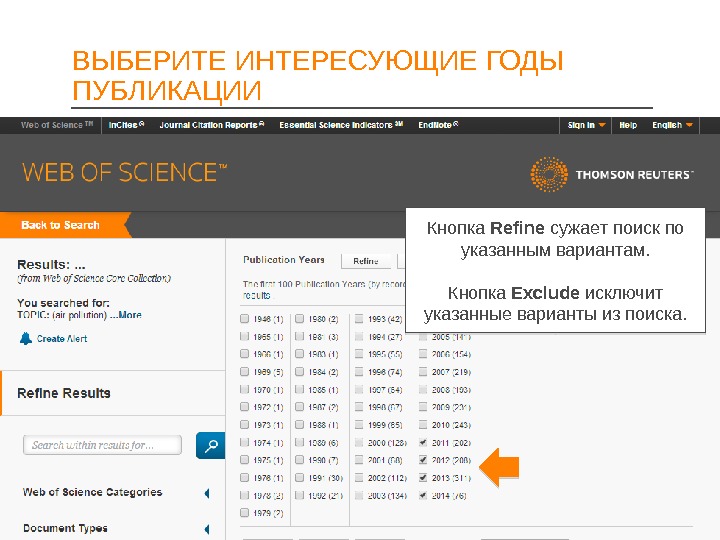The image size is (720, 540).
Task: Open EndNote in top navigation
Action: tap(438, 125)
